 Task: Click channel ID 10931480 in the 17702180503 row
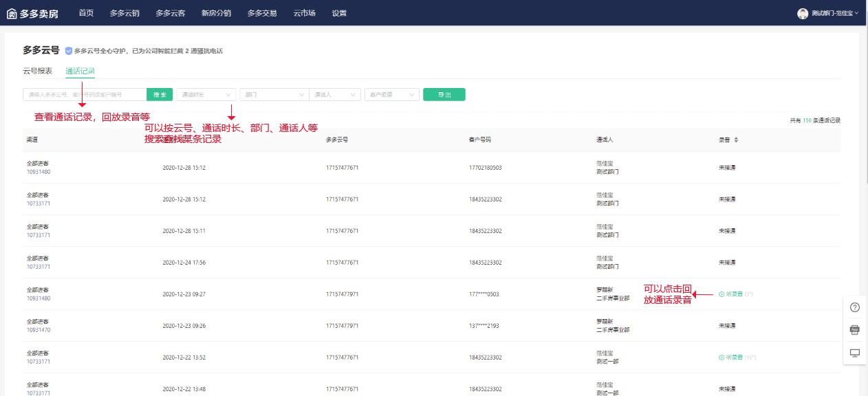click(38, 172)
